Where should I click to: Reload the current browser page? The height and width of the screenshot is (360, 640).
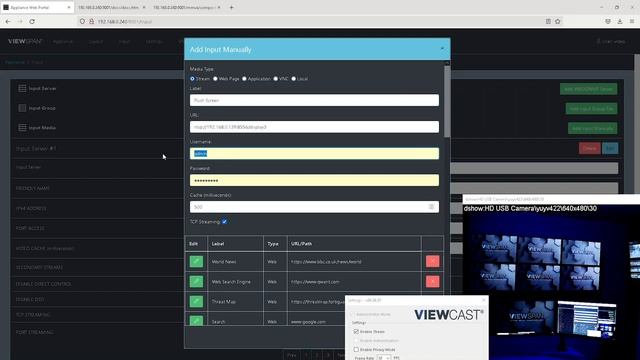(32, 21)
